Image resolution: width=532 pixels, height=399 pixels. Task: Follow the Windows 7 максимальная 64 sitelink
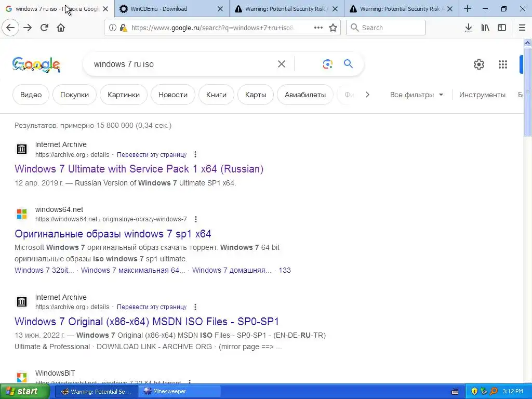coord(133,270)
